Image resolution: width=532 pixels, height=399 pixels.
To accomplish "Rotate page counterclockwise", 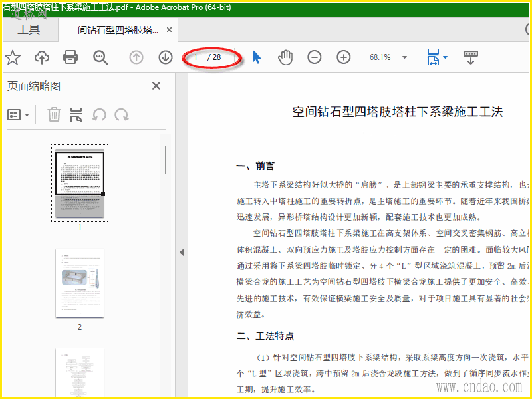I will tap(99, 115).
